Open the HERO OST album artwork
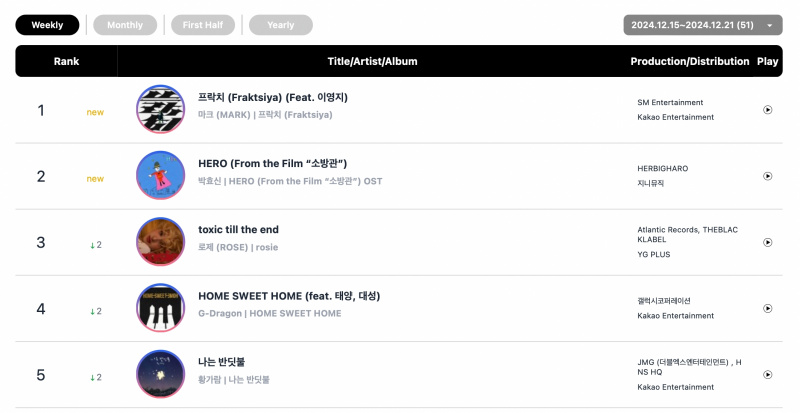800x413 pixels. [x=161, y=176]
